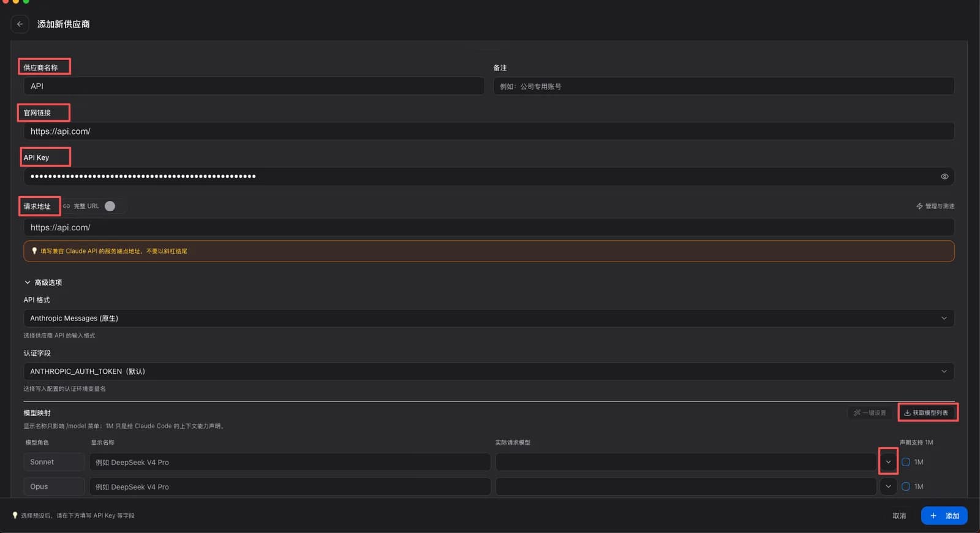The image size is (980, 533).
Task: Reveal the API Key with the eye icon
Action: pos(944,176)
